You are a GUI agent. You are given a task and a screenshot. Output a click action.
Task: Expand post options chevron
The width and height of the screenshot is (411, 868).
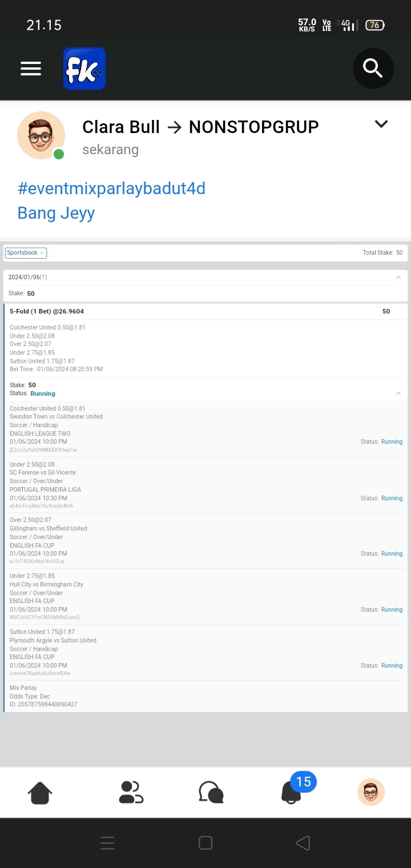click(x=381, y=124)
